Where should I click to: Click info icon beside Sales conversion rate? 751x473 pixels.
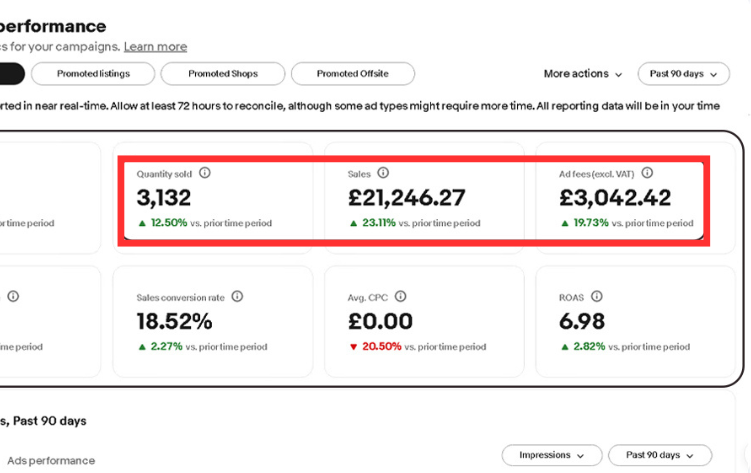(237, 297)
